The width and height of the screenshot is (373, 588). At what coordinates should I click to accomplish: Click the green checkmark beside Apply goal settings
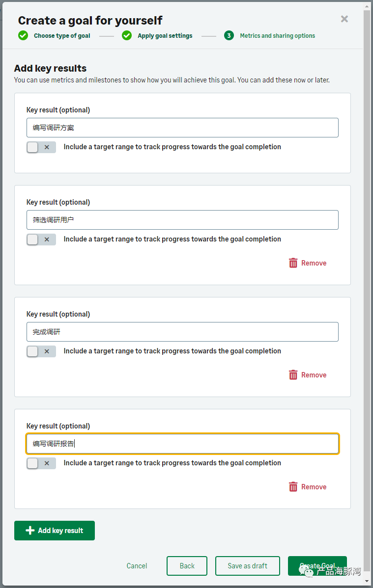[x=127, y=36]
